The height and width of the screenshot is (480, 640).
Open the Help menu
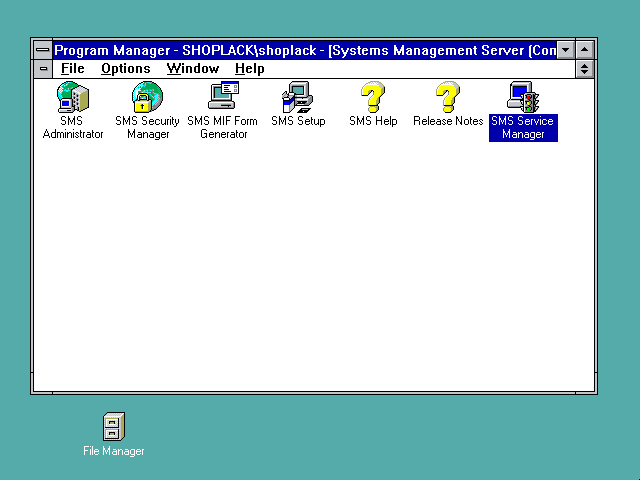(x=250, y=69)
